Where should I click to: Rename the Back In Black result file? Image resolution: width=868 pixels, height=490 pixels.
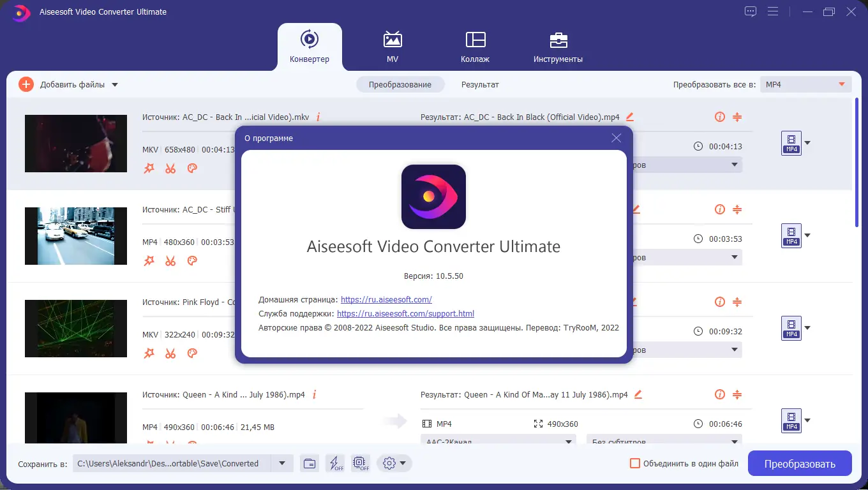point(630,117)
